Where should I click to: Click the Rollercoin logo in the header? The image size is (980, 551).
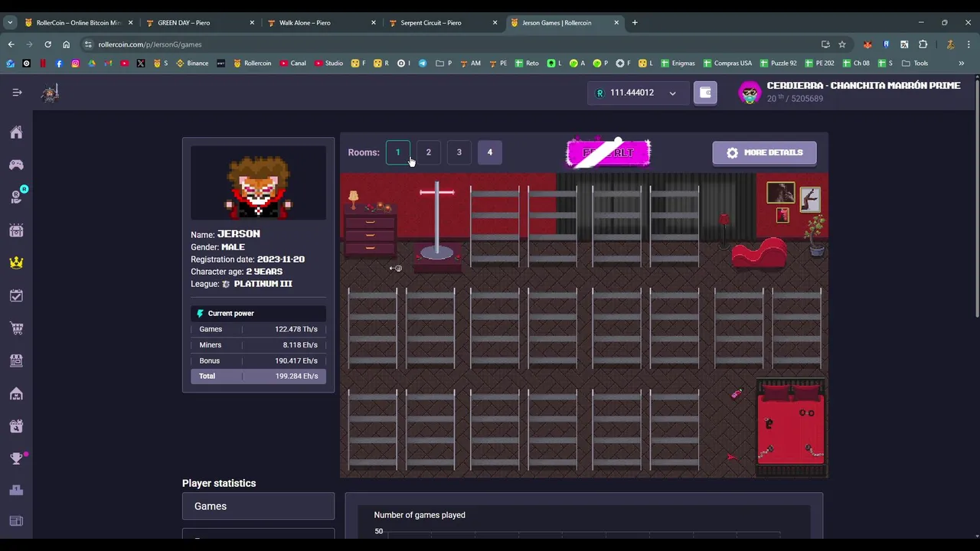click(51, 93)
